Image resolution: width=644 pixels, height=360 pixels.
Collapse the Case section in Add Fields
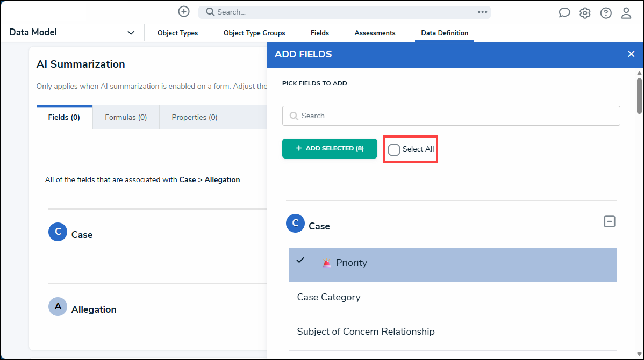tap(609, 221)
